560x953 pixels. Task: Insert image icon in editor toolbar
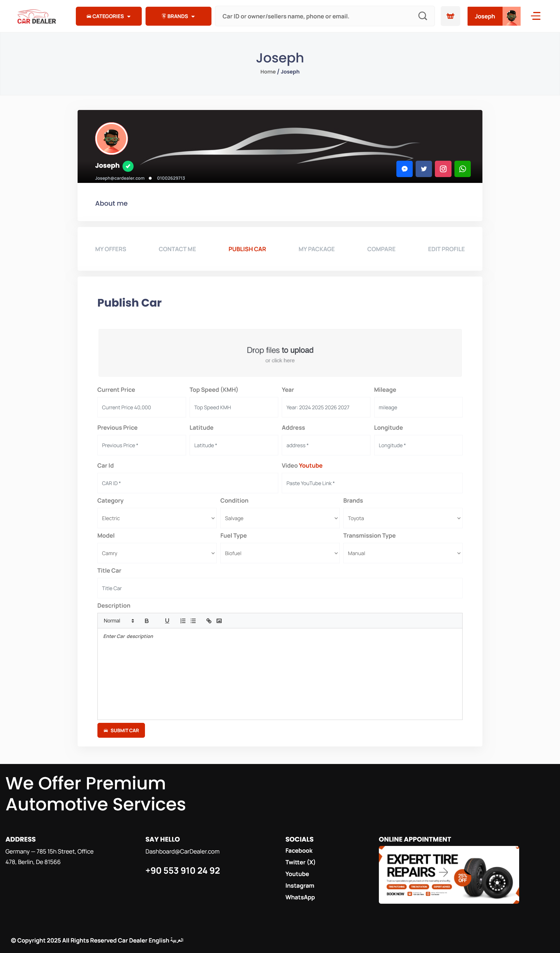click(219, 620)
